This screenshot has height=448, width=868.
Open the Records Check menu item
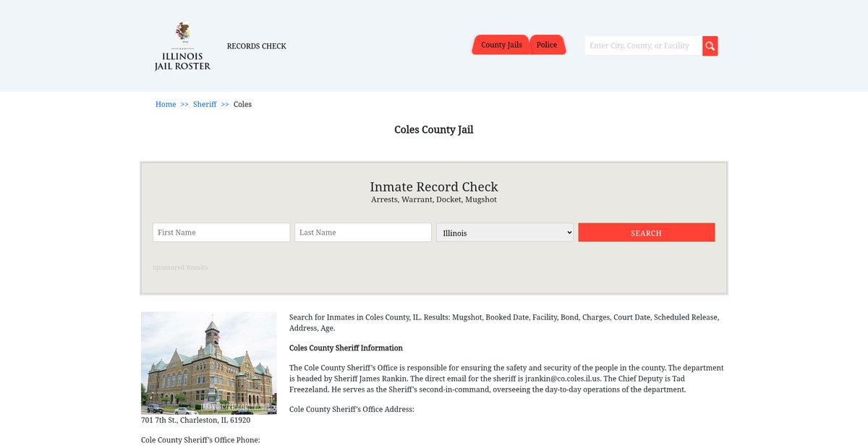click(x=257, y=46)
